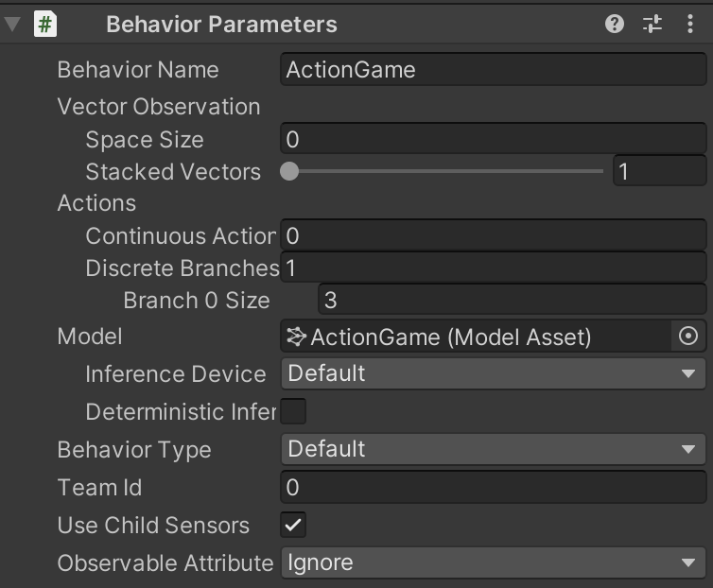713x588 pixels.
Task: Click the Discrete Branches value field
Action: [494, 268]
